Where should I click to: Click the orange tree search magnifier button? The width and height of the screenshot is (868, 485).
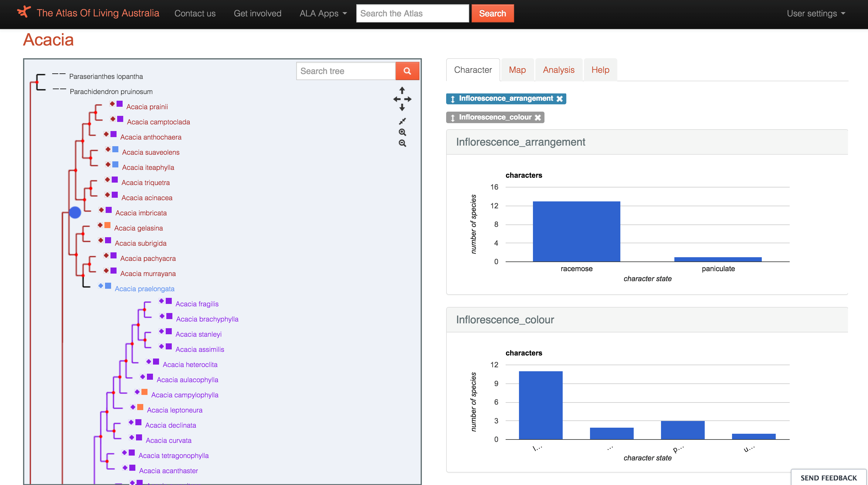pos(407,71)
